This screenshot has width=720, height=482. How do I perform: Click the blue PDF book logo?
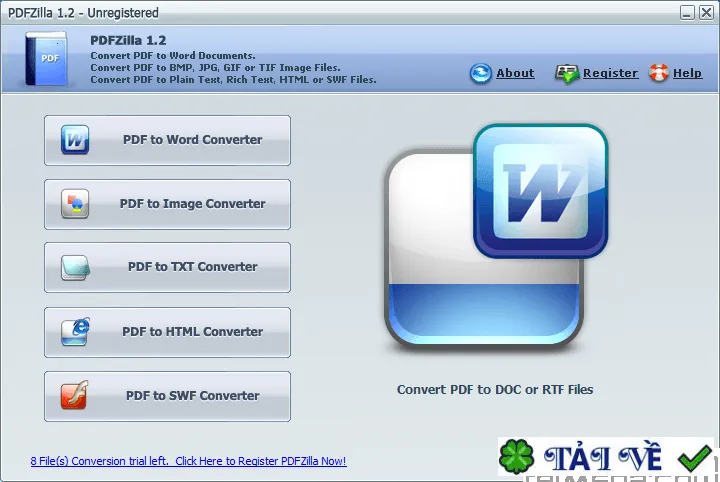46,58
